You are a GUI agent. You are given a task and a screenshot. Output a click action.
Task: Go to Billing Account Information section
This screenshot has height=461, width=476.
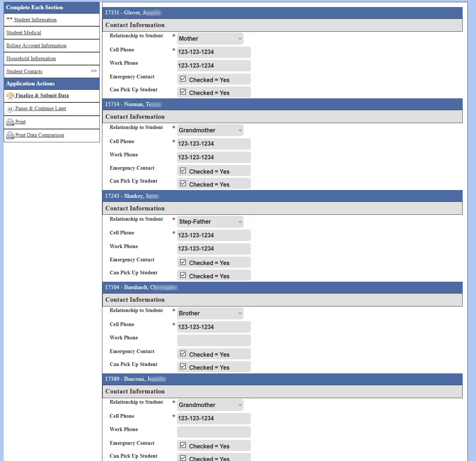[36, 45]
